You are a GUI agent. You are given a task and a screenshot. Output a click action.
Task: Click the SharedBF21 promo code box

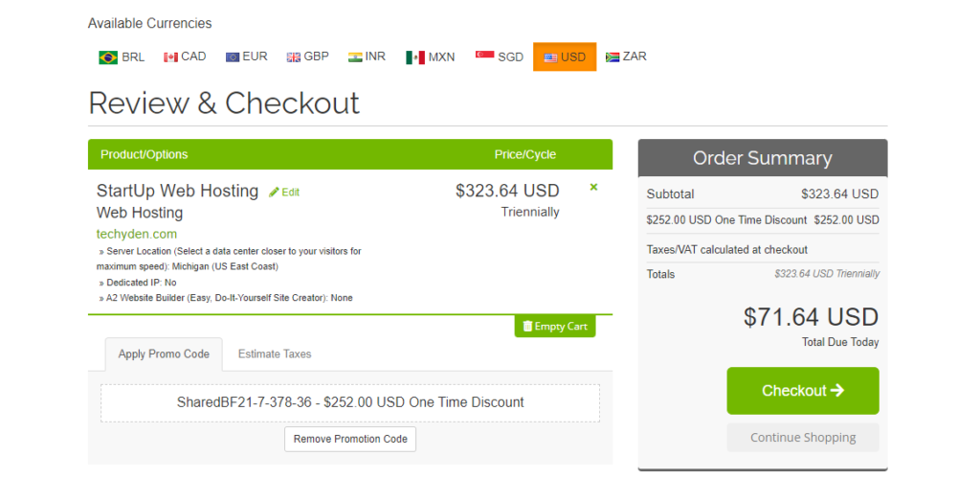click(350, 402)
